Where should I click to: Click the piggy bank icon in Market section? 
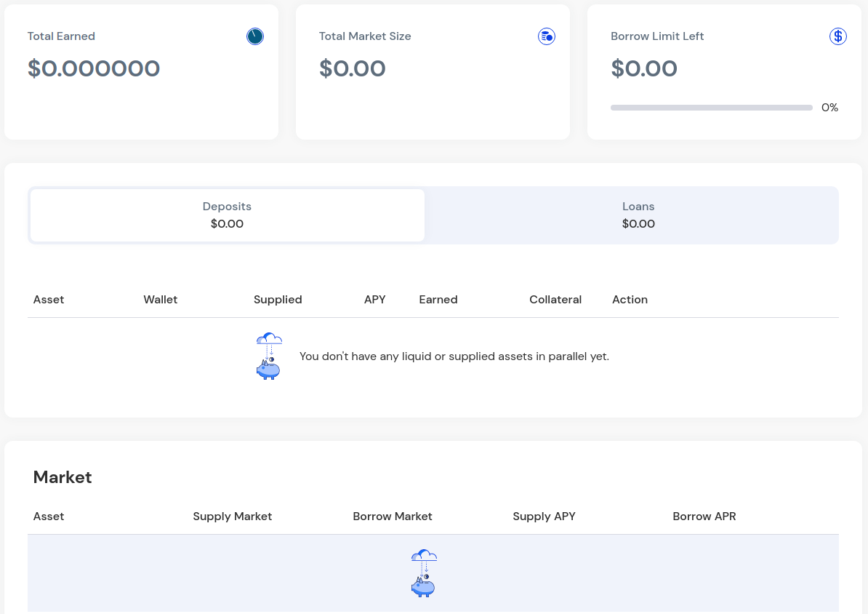(424, 573)
